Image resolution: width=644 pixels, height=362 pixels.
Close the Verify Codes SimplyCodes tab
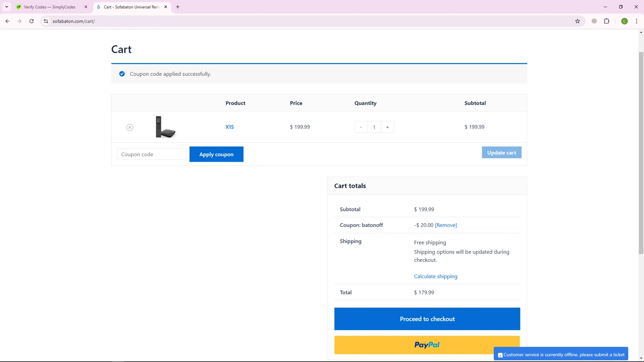(x=85, y=7)
